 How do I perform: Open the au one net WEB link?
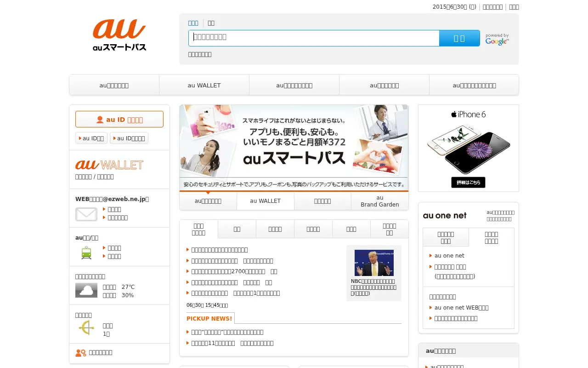pyautogui.click(x=462, y=308)
